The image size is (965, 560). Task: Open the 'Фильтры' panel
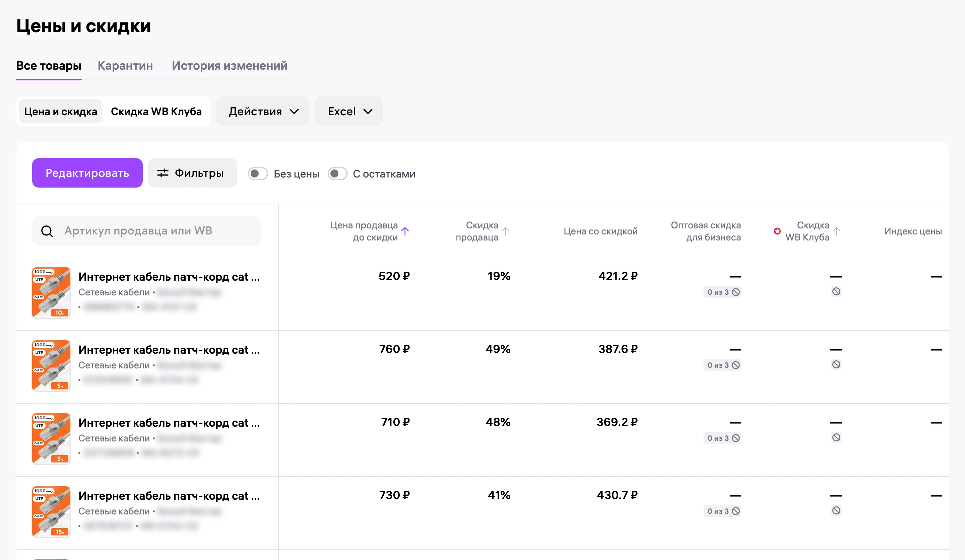pyautogui.click(x=193, y=173)
